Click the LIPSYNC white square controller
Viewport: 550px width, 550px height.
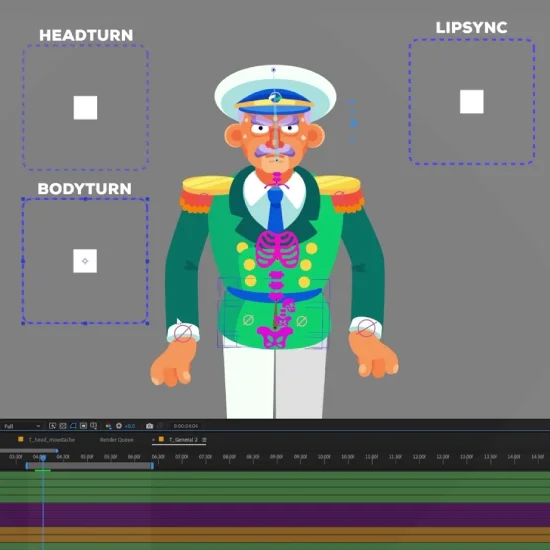(472, 102)
